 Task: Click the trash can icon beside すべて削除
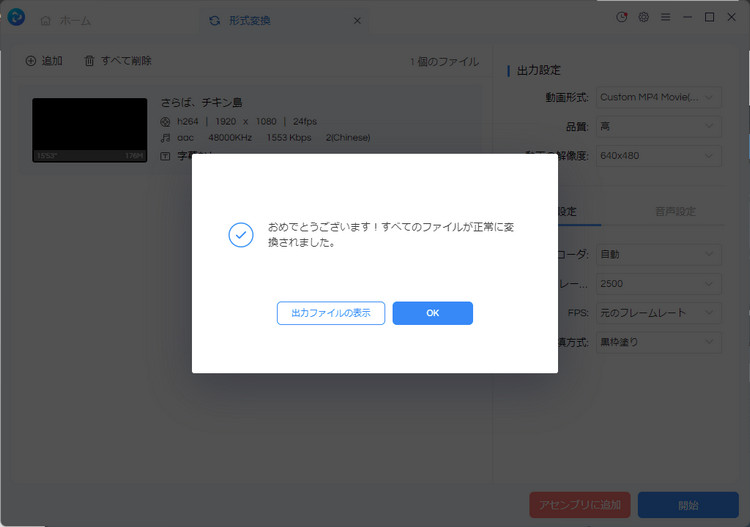[x=89, y=61]
